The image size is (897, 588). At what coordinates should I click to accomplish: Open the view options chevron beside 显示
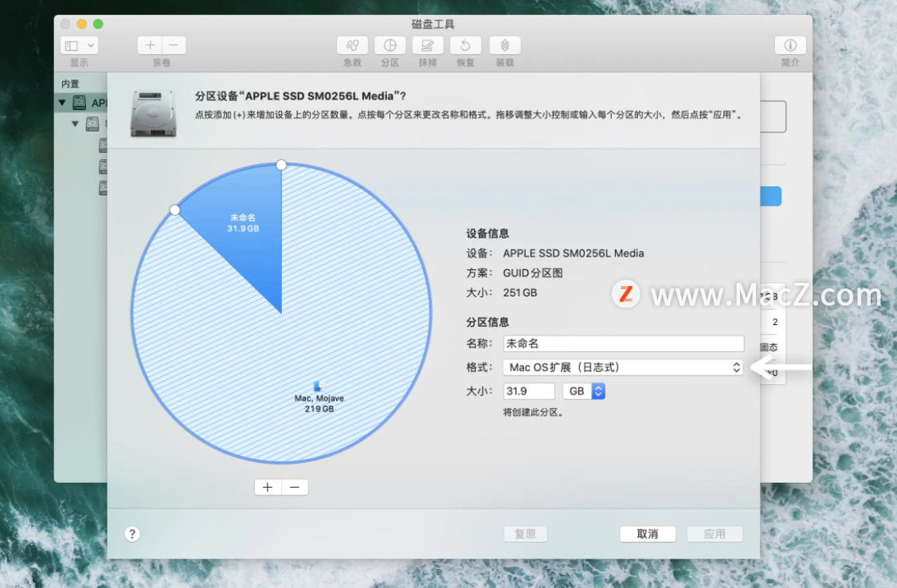click(91, 45)
